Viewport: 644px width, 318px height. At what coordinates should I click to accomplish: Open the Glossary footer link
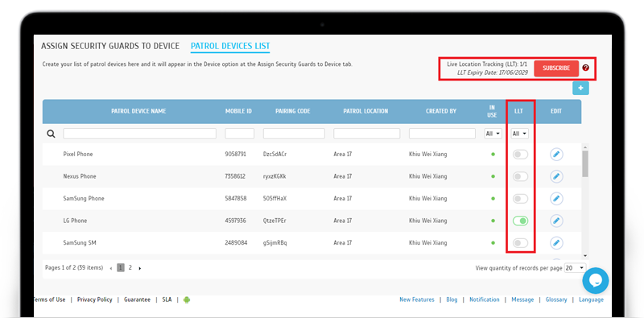(x=556, y=299)
